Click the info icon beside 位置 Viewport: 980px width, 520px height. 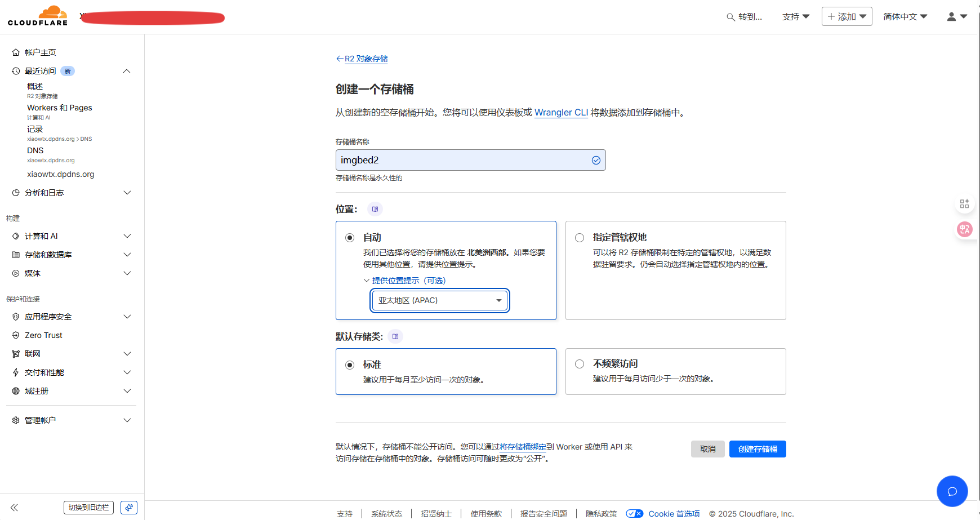(375, 209)
